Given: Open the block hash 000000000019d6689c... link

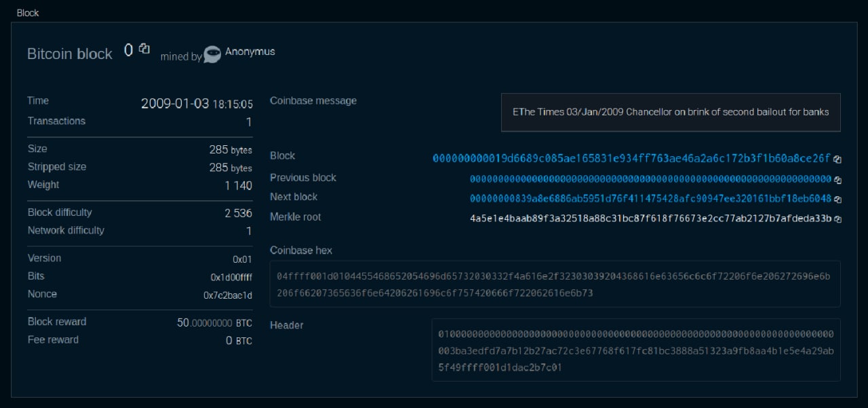Looking at the screenshot, I should [631, 158].
